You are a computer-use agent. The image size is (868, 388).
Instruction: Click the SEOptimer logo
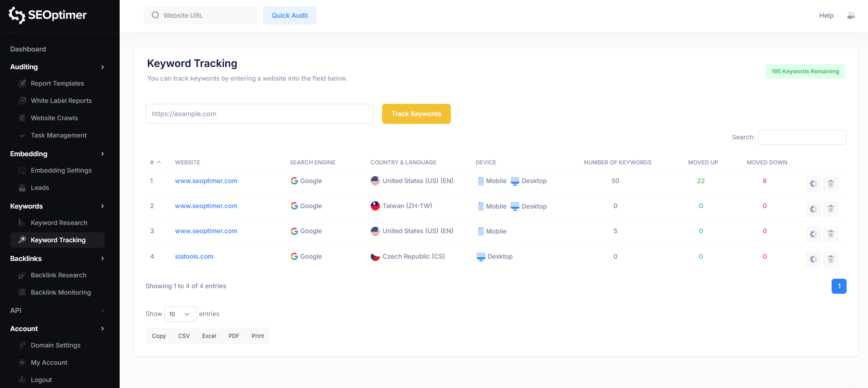48,15
